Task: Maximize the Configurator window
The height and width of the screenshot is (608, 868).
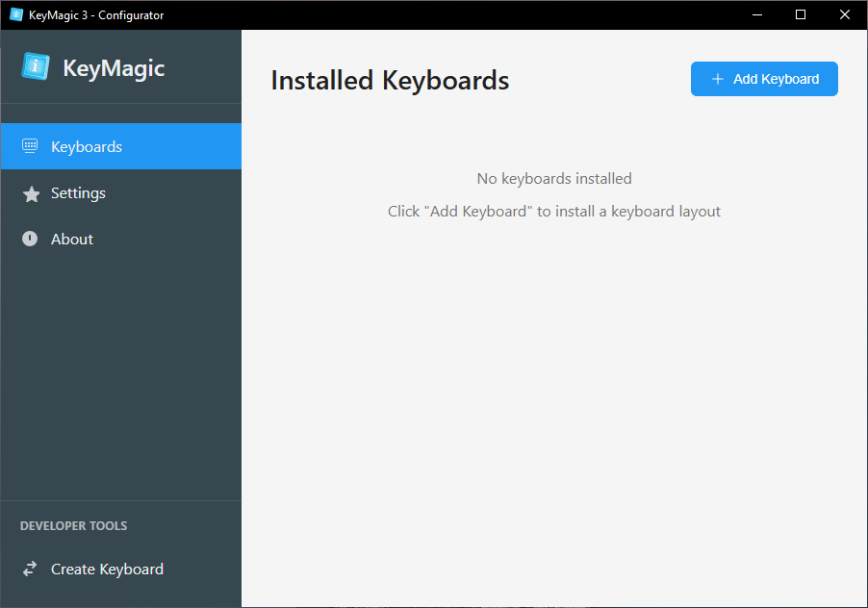Action: click(x=801, y=15)
